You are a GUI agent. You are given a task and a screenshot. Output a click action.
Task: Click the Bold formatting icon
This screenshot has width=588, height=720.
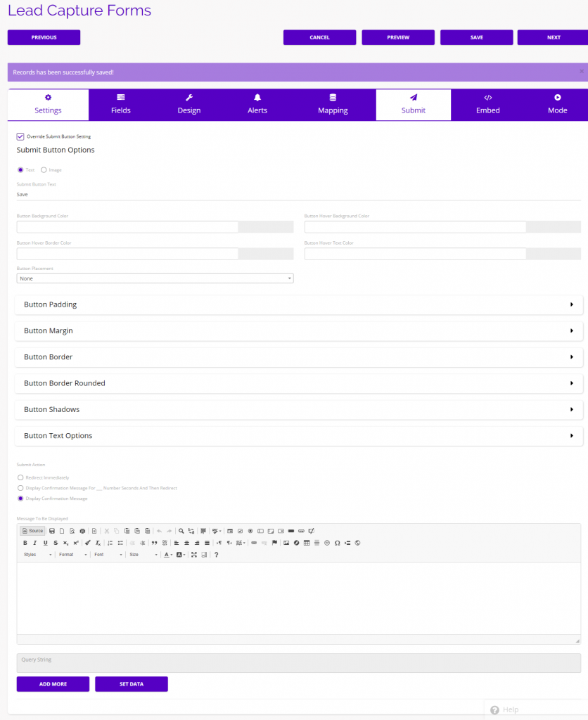pyautogui.click(x=25, y=542)
